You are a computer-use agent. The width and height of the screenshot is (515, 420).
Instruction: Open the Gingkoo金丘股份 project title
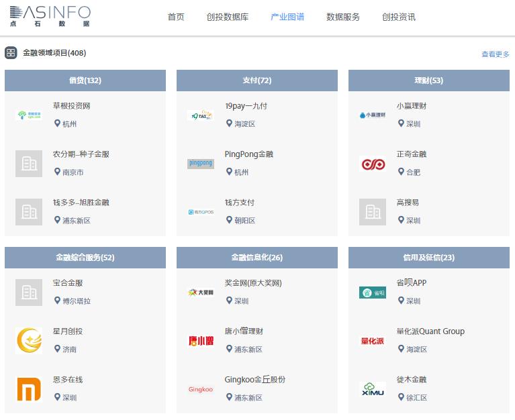point(255,380)
